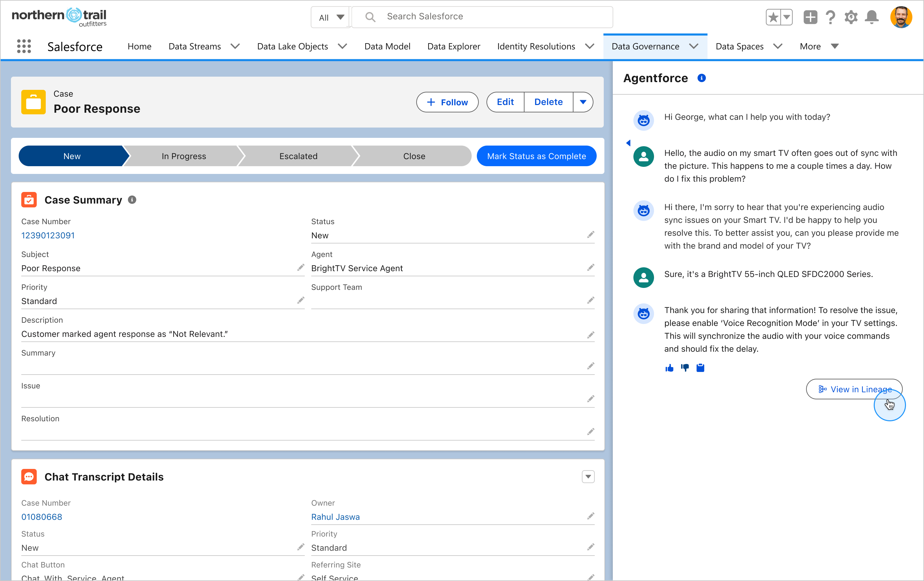Click the favorites star icon
This screenshot has width=924, height=581.
click(x=773, y=17)
